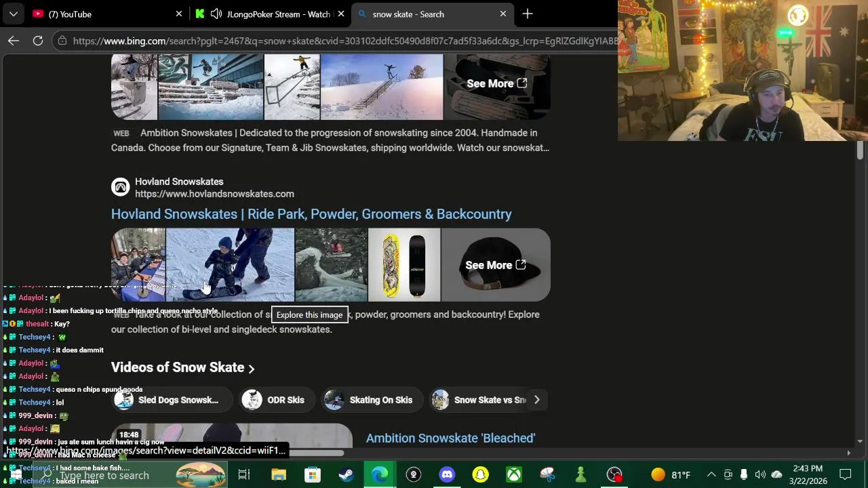Screen dimensions: 868x488
Task: Open Hovland Snowskates Ride Park result link
Action: tap(311, 214)
